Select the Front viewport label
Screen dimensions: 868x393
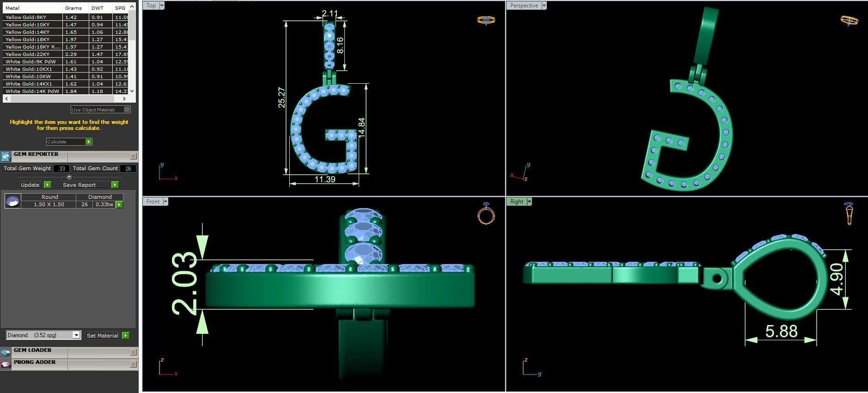153,202
